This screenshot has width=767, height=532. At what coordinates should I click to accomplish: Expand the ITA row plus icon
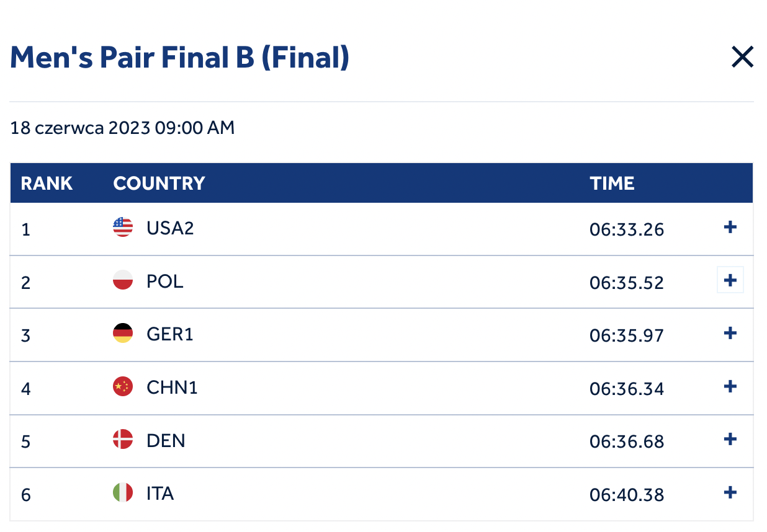(x=730, y=493)
